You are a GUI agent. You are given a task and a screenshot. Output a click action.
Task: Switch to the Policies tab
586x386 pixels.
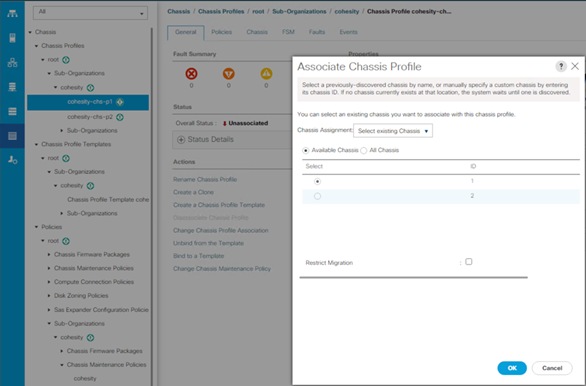click(222, 32)
